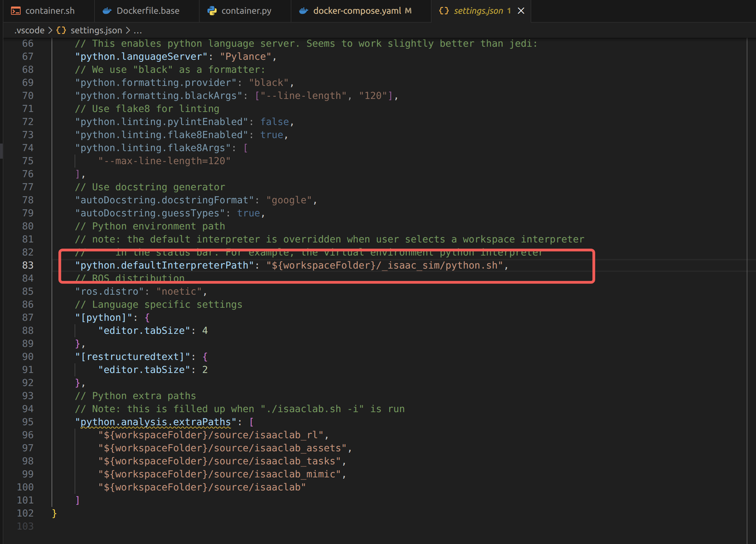Click line number 66 in gutter
756x544 pixels.
click(28, 44)
